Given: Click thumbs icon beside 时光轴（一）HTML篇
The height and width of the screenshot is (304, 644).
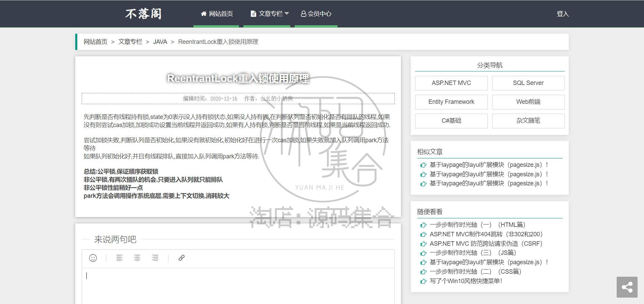Looking at the screenshot, I should 423,225.
